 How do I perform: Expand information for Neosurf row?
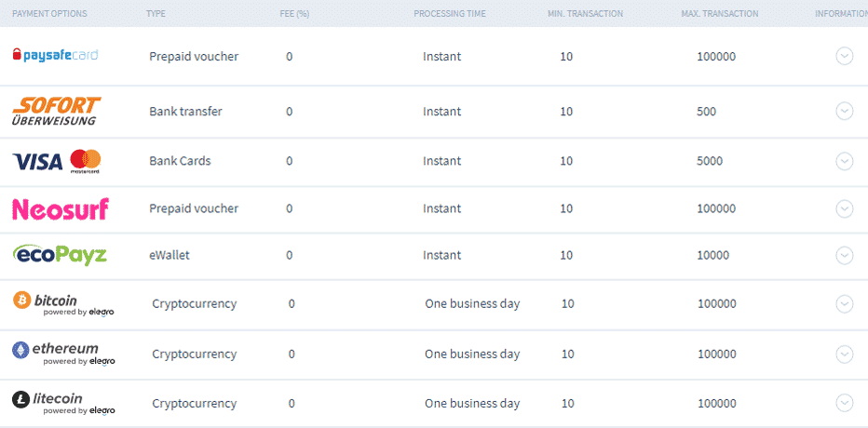(x=844, y=208)
